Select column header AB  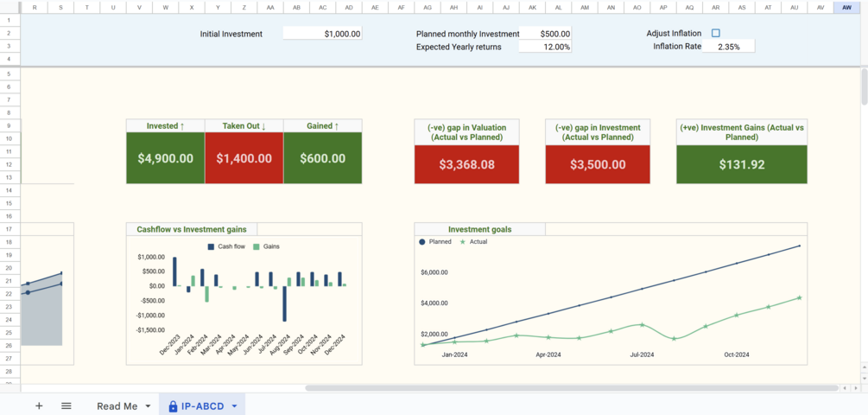point(297,7)
